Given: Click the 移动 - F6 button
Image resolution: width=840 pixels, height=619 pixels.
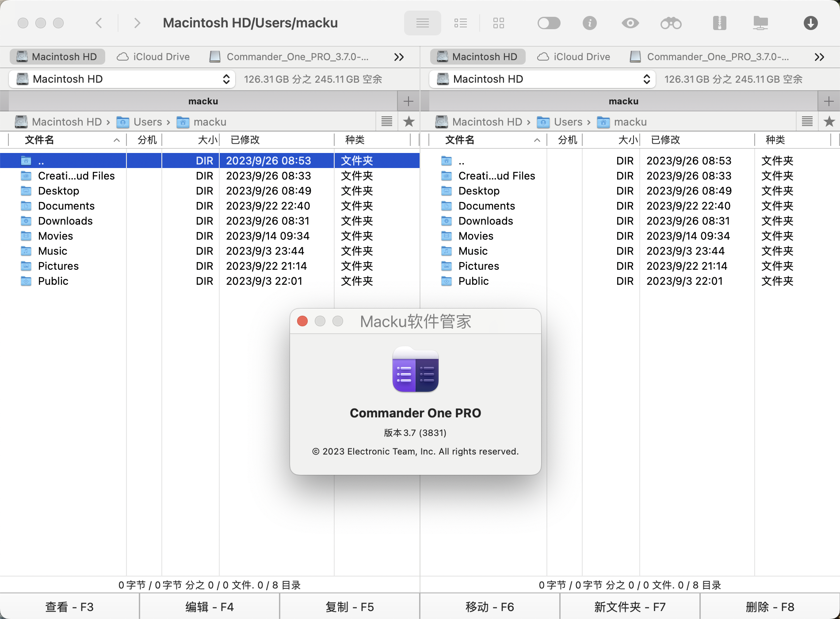Looking at the screenshot, I should click(490, 607).
